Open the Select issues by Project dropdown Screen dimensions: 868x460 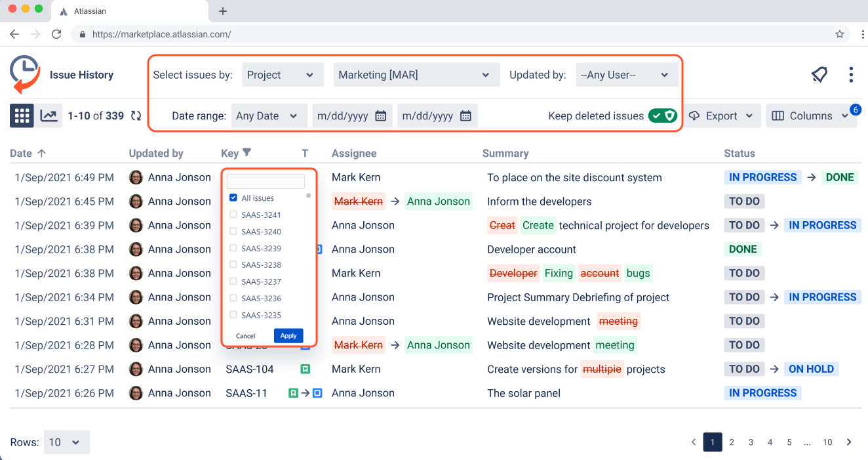pos(283,74)
